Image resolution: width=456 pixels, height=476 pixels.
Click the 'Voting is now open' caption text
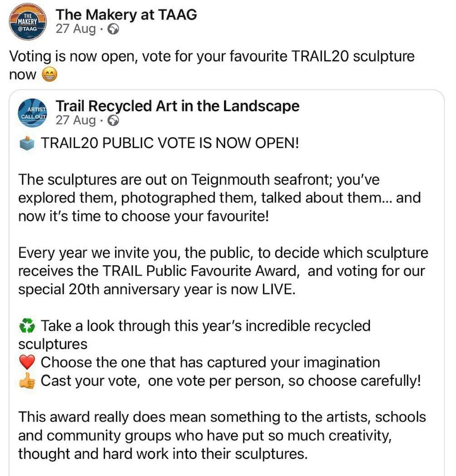tap(212, 65)
